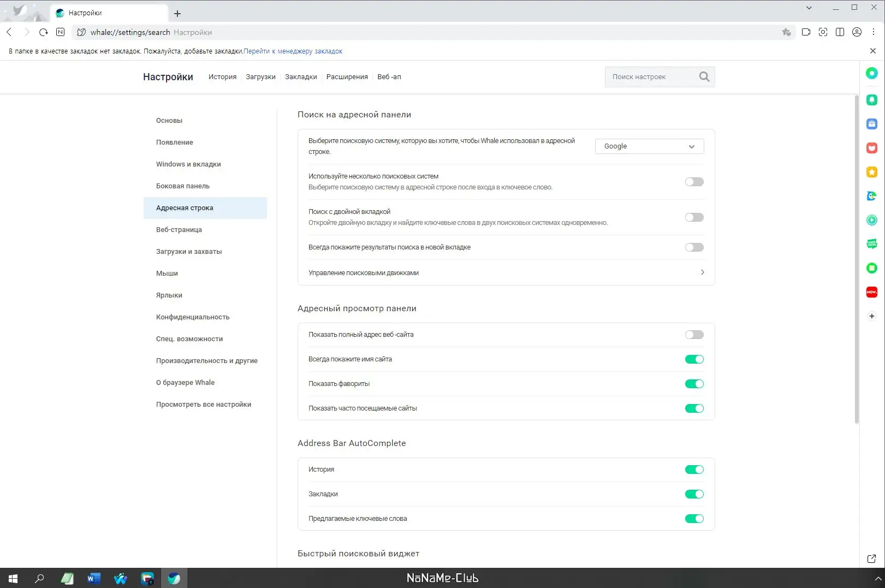Open the green square sidebar app icon
885x588 pixels.
tap(872, 268)
